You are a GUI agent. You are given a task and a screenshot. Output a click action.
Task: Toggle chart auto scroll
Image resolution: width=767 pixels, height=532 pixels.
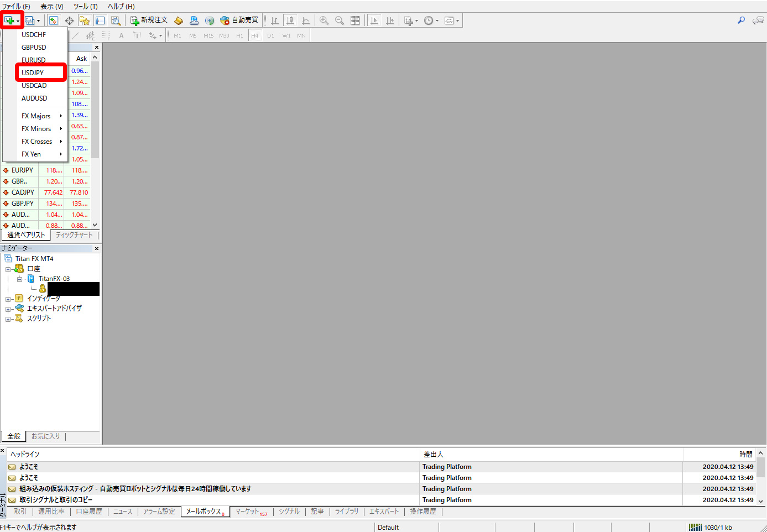374,20
